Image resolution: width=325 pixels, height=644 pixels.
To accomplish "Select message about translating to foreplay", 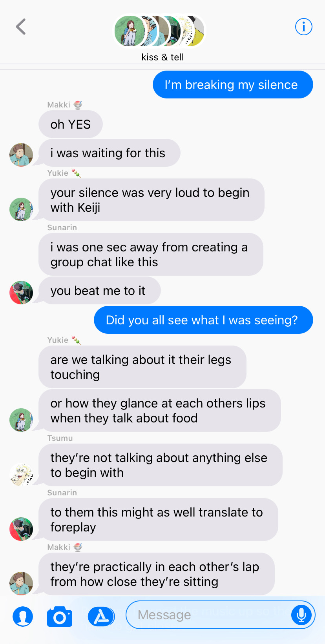I will [x=158, y=520].
